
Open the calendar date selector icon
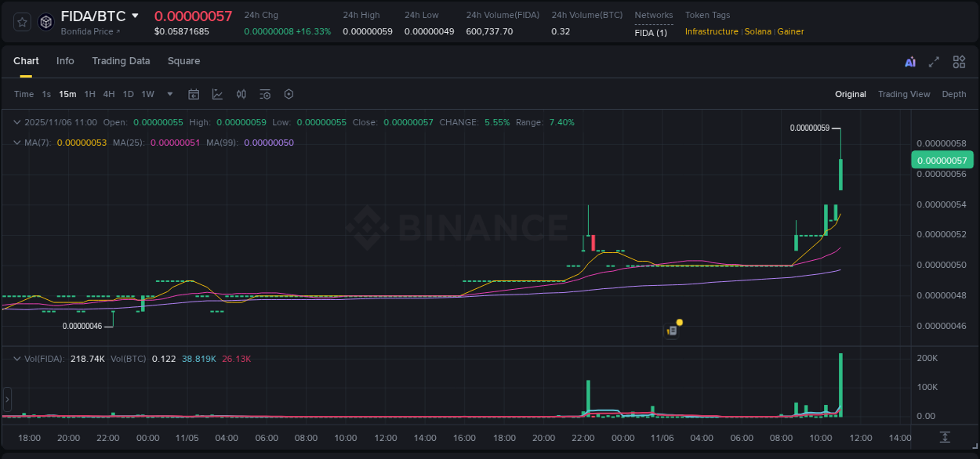pos(194,94)
